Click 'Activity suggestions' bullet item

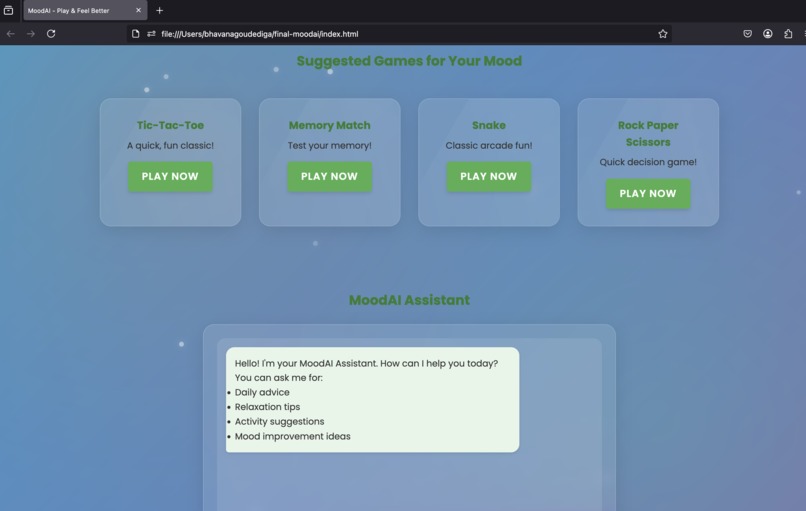tap(280, 422)
